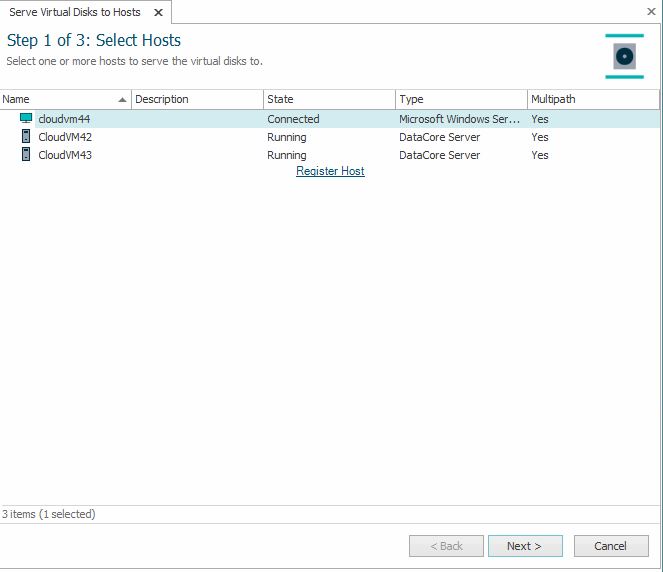Sort hosts by the Type column header
Screen dimensions: 663x572
412,99
